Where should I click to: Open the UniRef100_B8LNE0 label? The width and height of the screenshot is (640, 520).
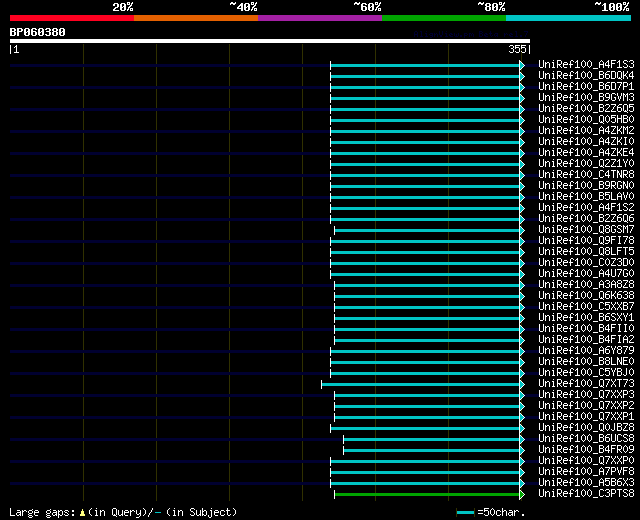click(586, 362)
